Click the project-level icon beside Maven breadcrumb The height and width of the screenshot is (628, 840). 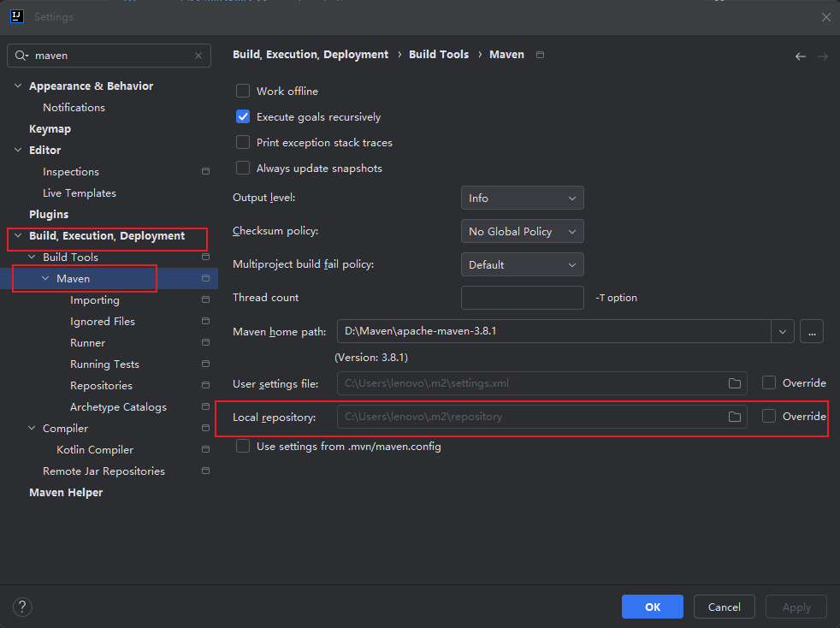[540, 55]
